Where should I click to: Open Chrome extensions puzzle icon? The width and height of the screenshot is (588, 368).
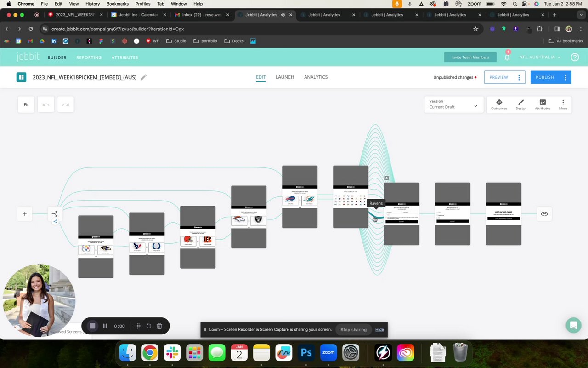pos(539,29)
